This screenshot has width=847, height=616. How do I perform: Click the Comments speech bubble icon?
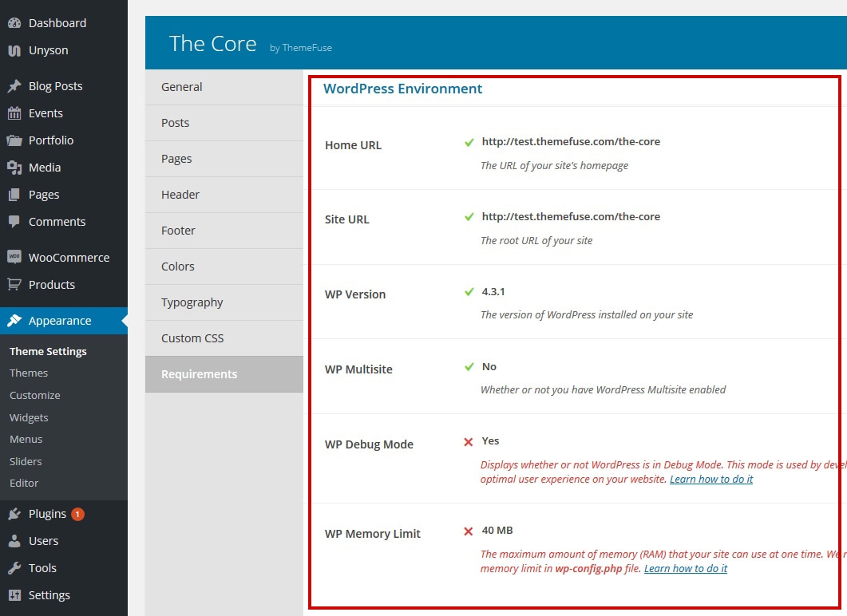[14, 222]
